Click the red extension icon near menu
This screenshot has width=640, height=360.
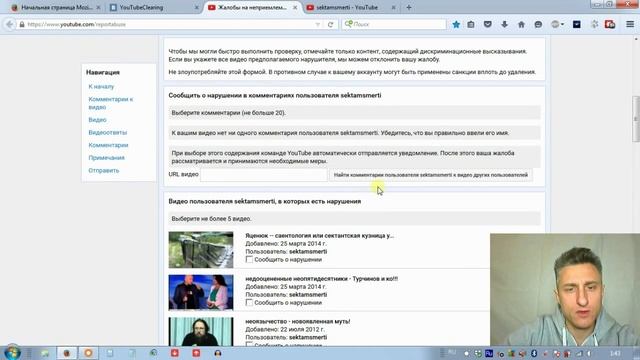point(610,24)
